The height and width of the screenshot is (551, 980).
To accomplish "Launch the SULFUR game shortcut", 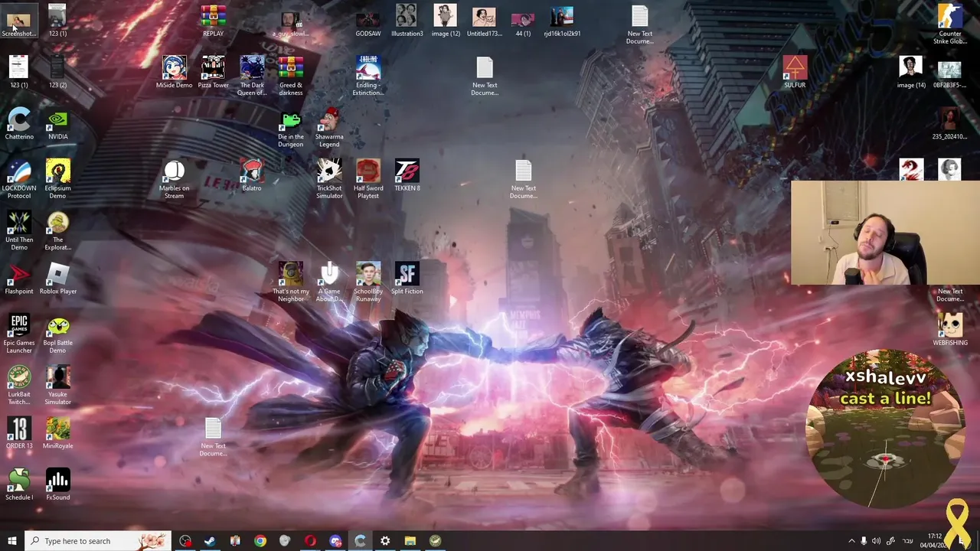I will 795,73.
